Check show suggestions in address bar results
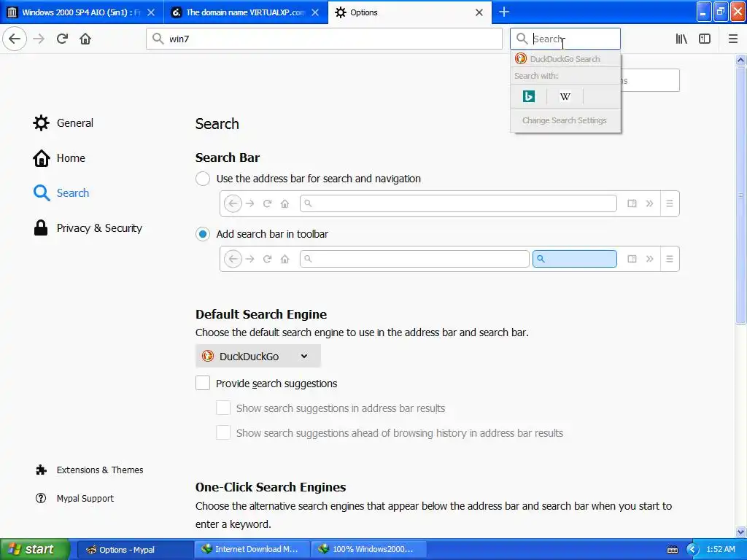Viewport: 747px width, 560px height. (223, 408)
